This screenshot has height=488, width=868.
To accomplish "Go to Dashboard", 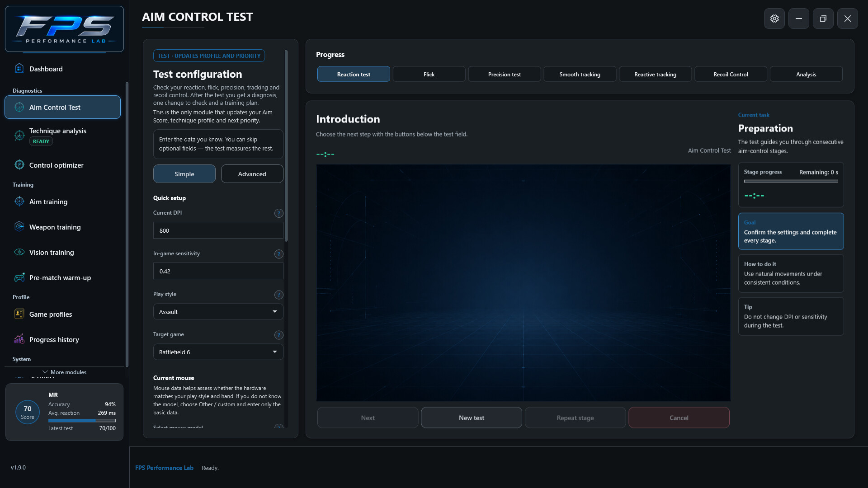I will (x=62, y=69).
